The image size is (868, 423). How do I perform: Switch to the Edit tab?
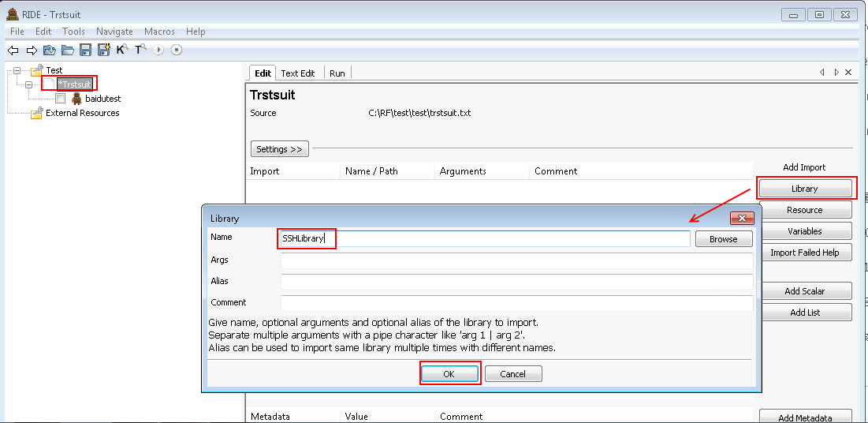click(263, 73)
